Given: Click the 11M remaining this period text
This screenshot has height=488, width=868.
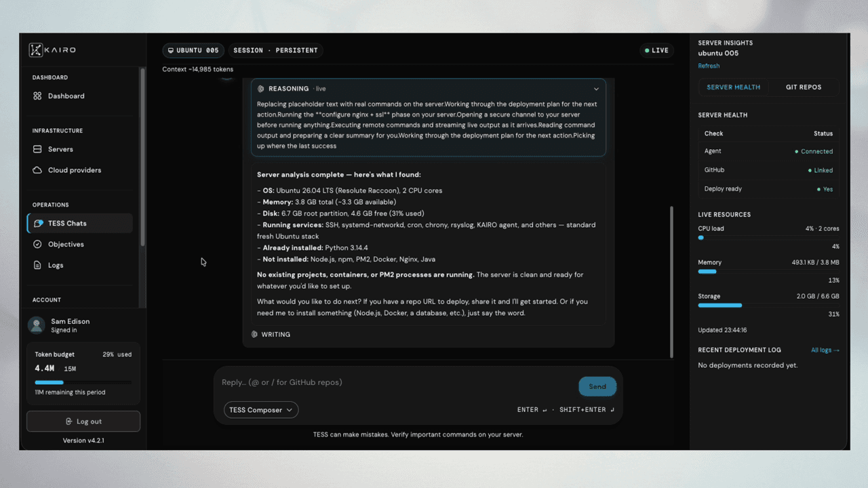Looking at the screenshot, I should point(70,392).
